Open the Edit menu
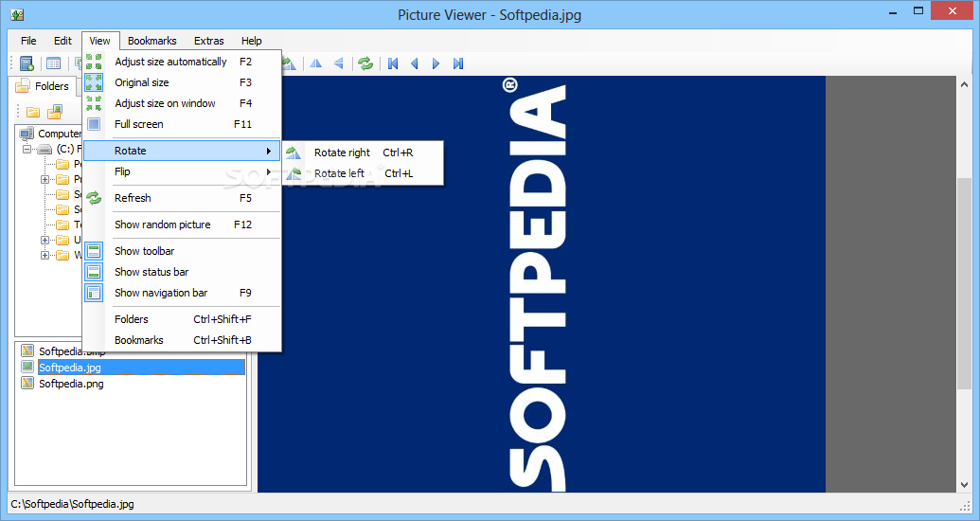The height and width of the screenshot is (521, 980). coord(62,41)
